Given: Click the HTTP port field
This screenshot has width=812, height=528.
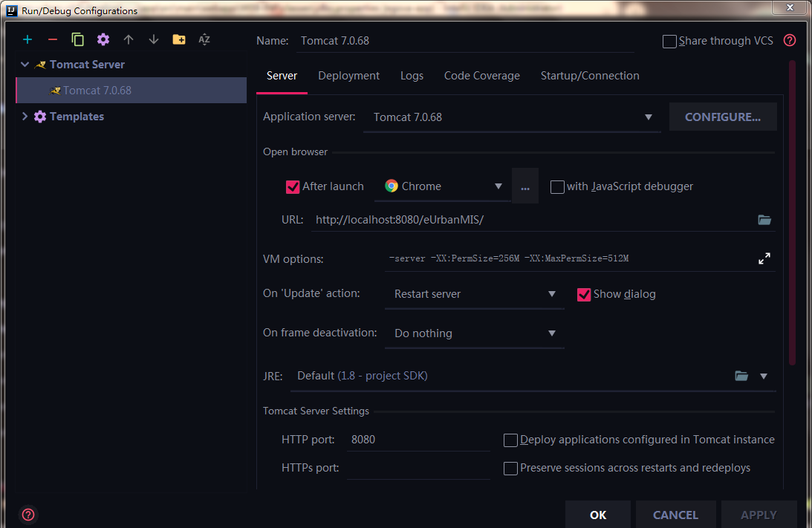Looking at the screenshot, I should [x=418, y=440].
